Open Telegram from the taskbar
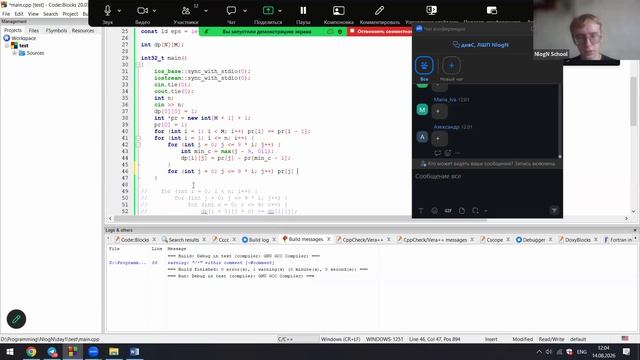The image size is (640, 360). (52, 352)
